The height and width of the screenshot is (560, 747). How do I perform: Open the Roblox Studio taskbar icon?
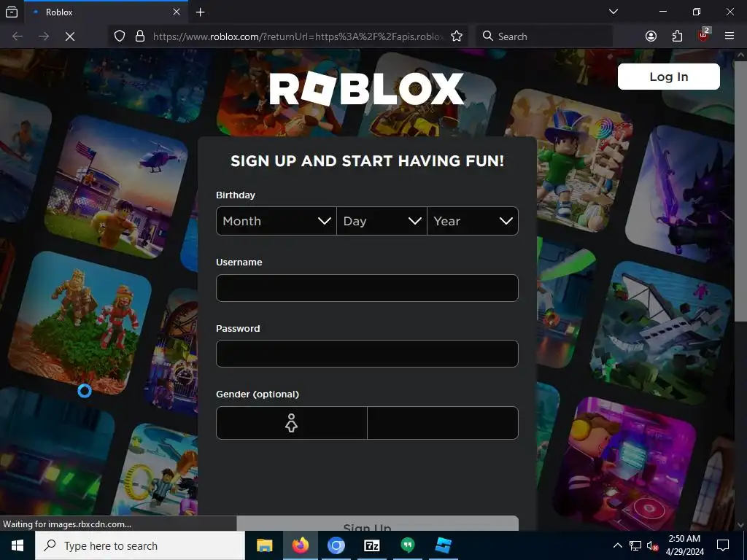444,545
